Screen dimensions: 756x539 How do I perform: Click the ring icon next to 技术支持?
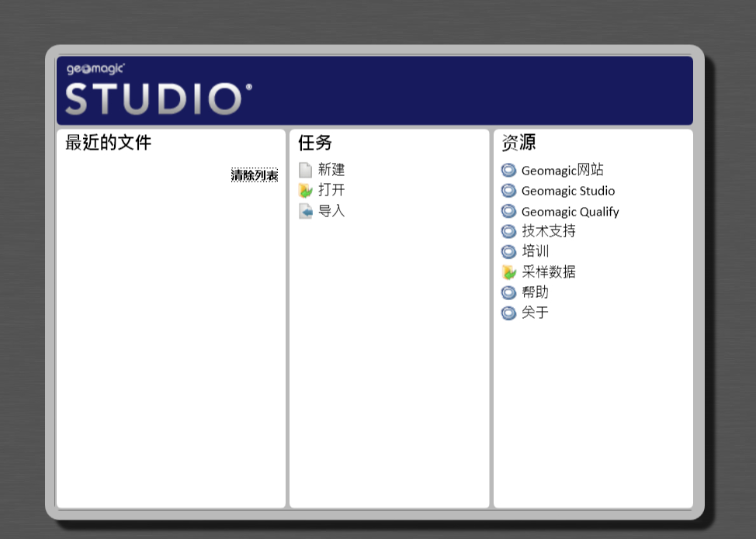[508, 231]
